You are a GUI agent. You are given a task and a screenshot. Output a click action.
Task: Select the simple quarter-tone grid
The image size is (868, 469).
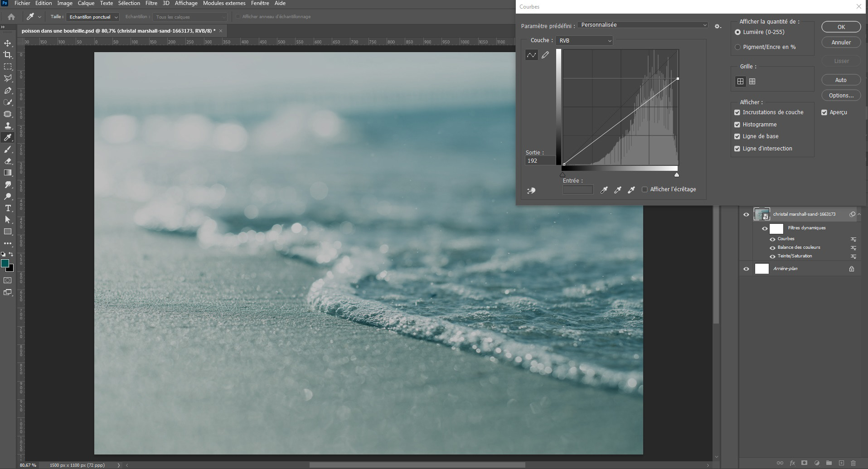[740, 82]
